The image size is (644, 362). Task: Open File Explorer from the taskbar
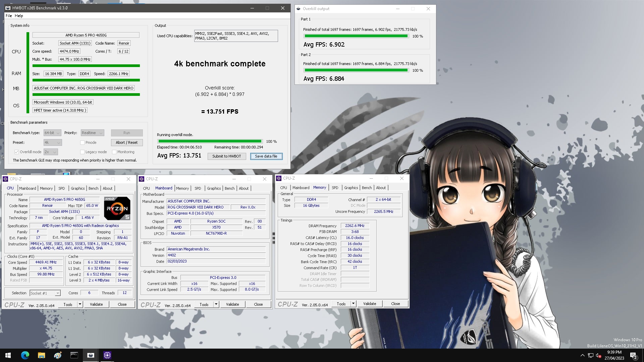click(x=41, y=355)
